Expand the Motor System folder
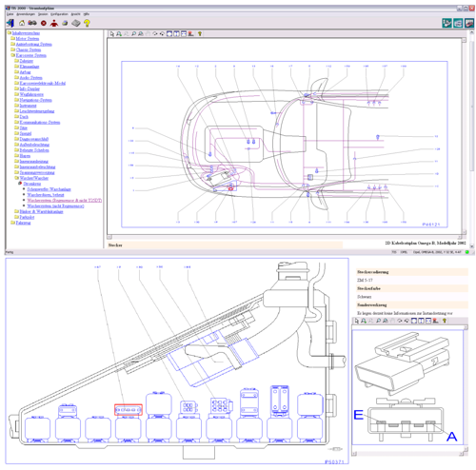 (13, 38)
